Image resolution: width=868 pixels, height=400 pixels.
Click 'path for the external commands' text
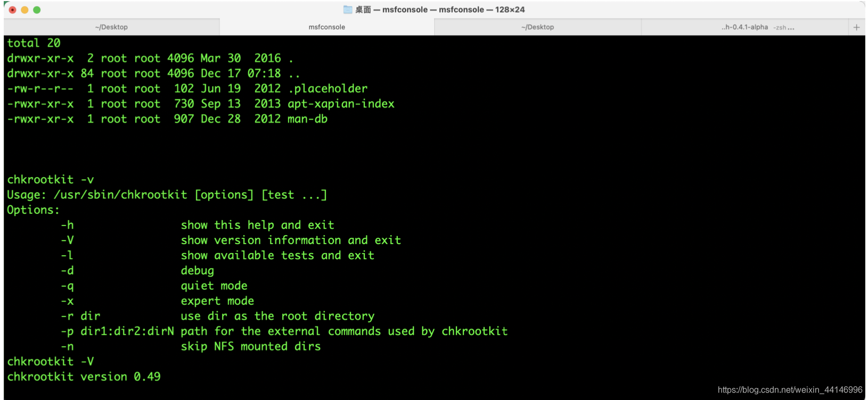(x=281, y=331)
